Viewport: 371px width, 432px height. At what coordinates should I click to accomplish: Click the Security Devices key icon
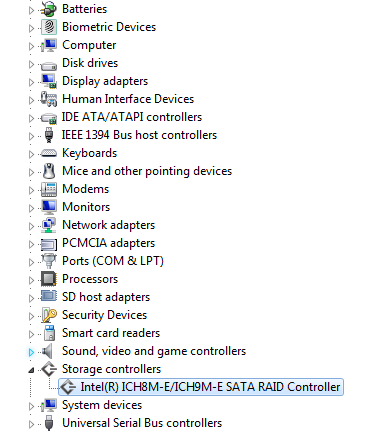[49, 315]
